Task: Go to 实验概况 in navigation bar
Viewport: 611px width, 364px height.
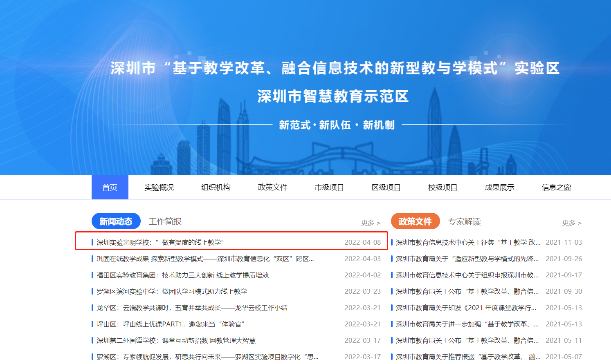Action: coord(159,188)
